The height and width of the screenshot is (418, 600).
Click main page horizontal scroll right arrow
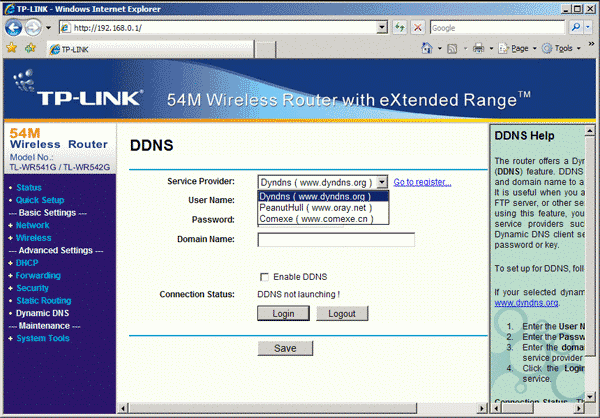[x=482, y=408]
